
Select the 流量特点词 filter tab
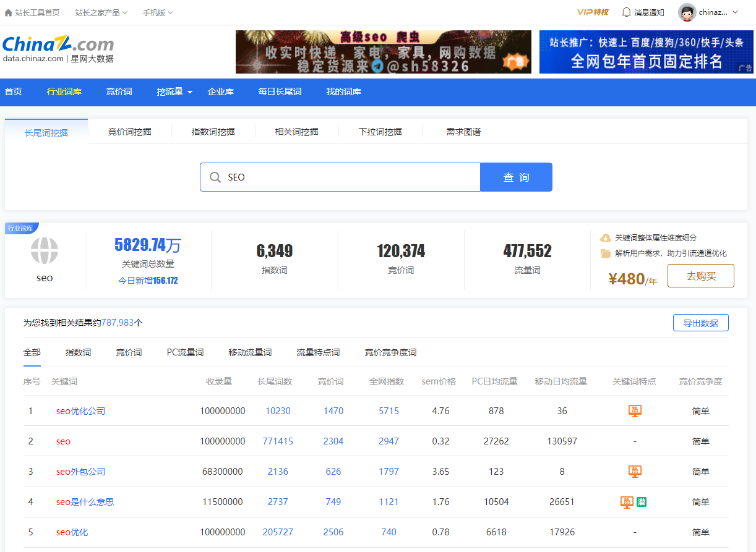[318, 352]
